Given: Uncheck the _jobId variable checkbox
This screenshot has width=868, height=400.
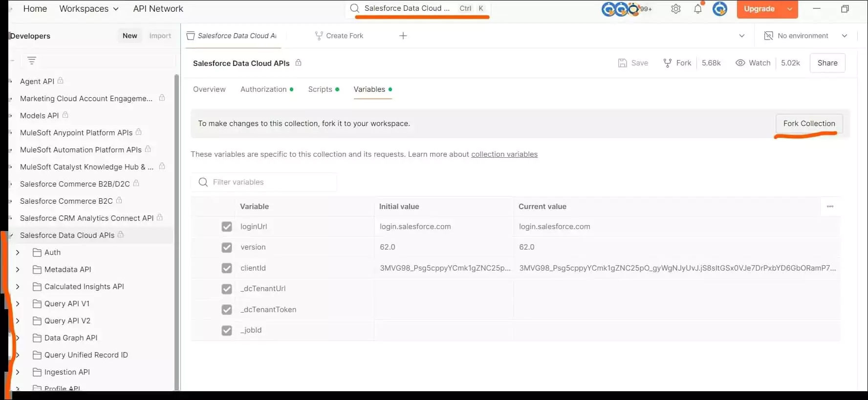Looking at the screenshot, I should point(227,330).
